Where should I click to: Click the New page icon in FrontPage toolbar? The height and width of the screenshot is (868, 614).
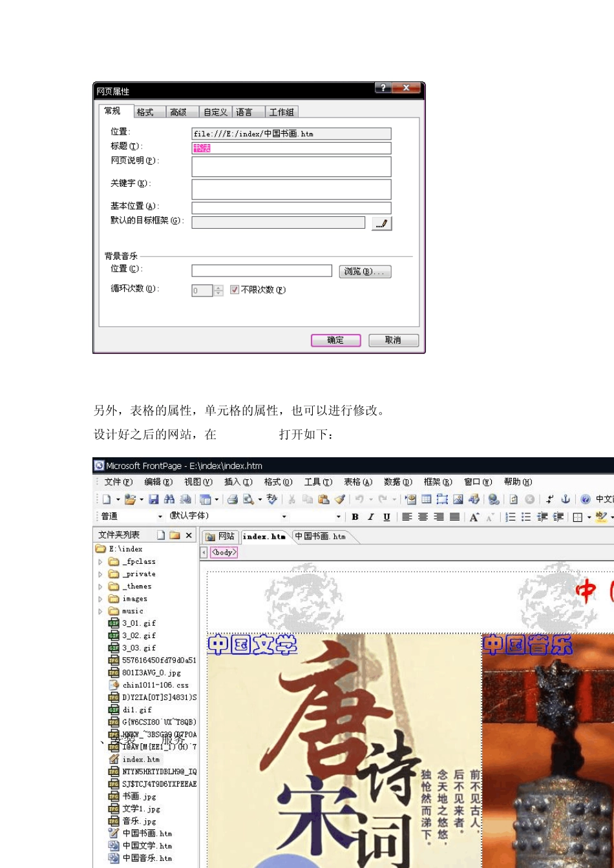pyautogui.click(x=106, y=499)
